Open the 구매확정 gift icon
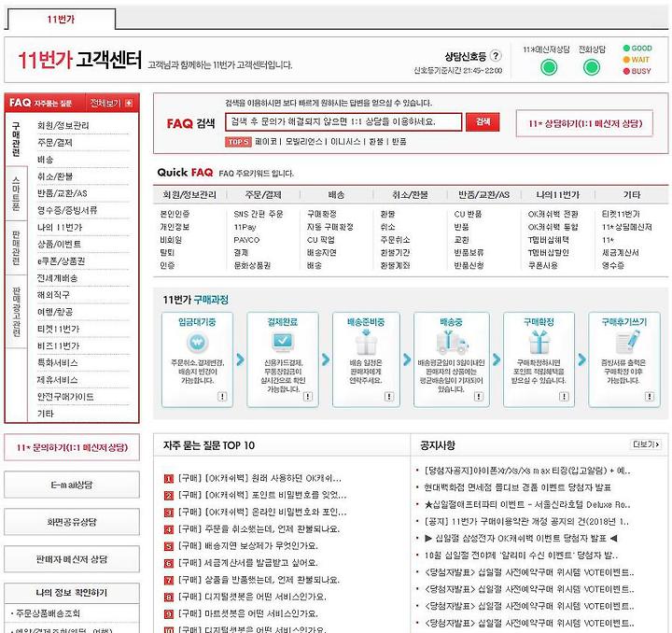The width and height of the screenshot is (672, 633). click(539, 343)
